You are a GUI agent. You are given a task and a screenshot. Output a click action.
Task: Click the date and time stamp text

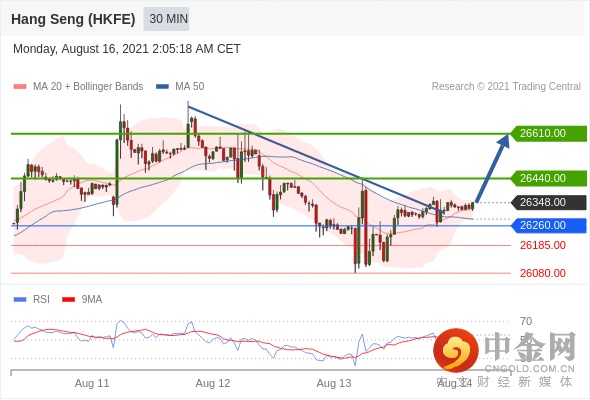(x=127, y=49)
